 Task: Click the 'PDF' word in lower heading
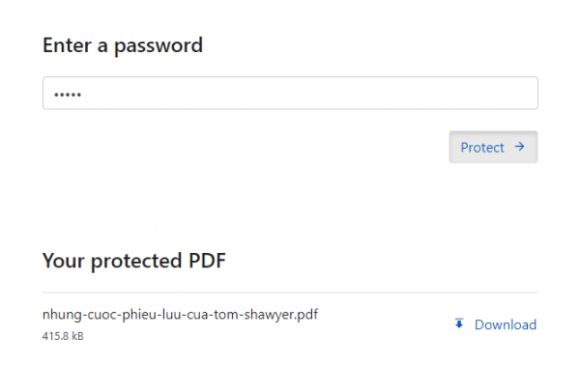[207, 261]
